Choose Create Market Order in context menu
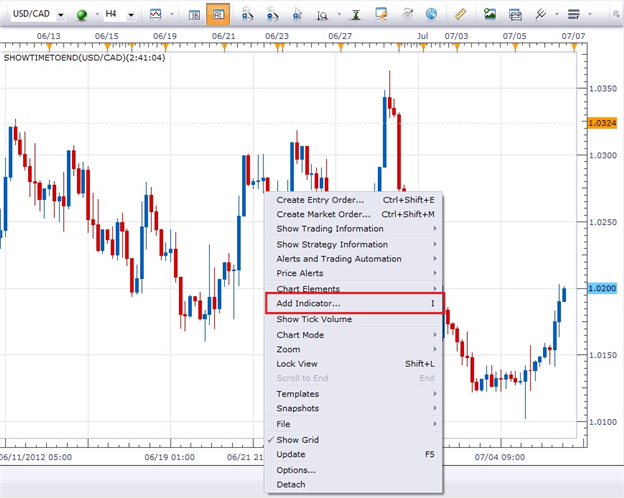 [354, 214]
